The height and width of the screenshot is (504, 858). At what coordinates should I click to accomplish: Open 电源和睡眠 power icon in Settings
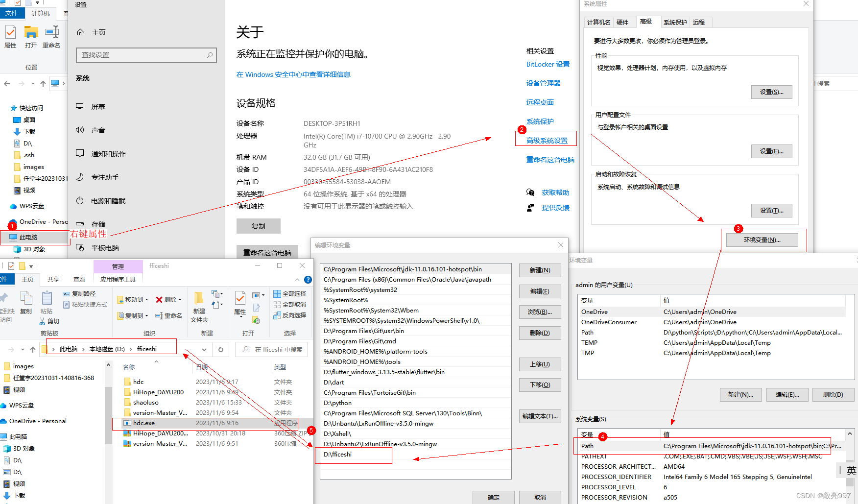point(80,200)
